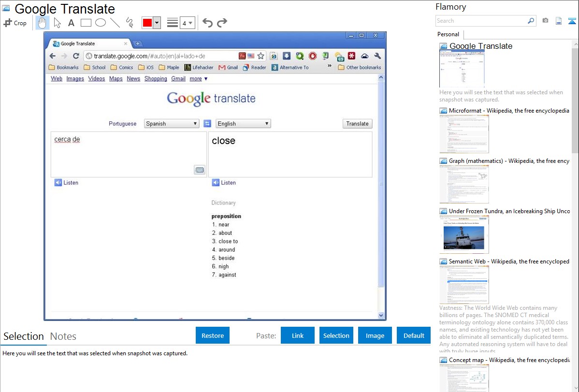Click Listen under the source text
Viewport: 579px width, 392px height.
[x=67, y=183]
